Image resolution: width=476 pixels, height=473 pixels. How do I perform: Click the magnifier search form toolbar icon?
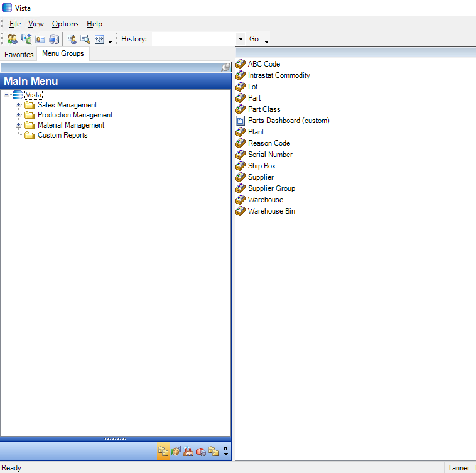click(x=85, y=39)
